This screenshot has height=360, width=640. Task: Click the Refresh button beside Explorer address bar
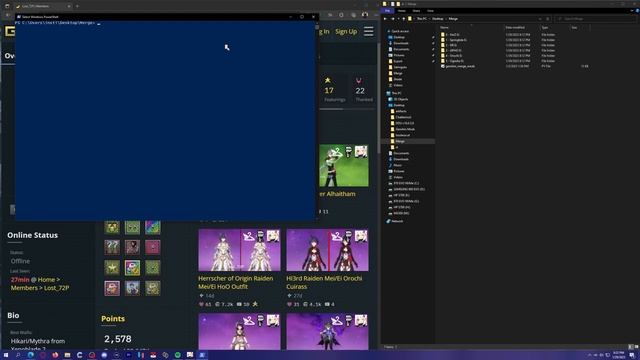(548, 19)
